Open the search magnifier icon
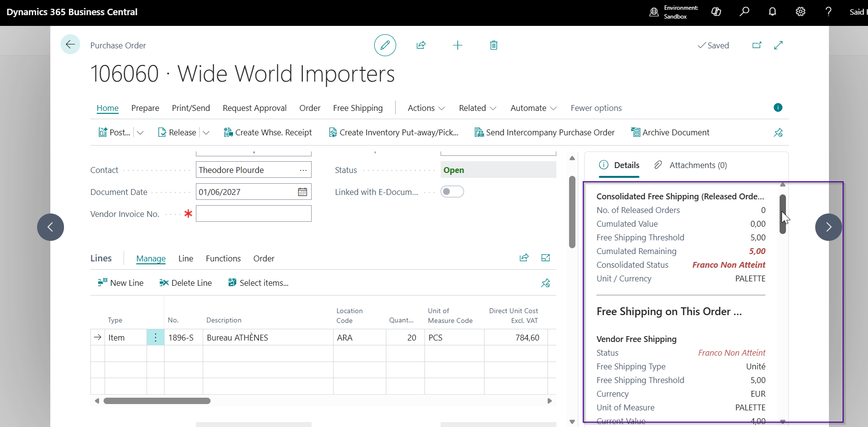This screenshot has width=868, height=427. 744,12
